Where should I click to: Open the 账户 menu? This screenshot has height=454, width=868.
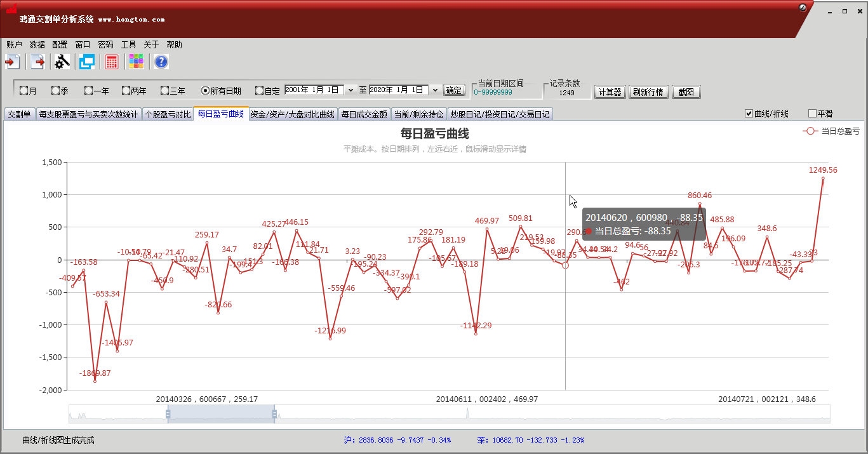14,44
